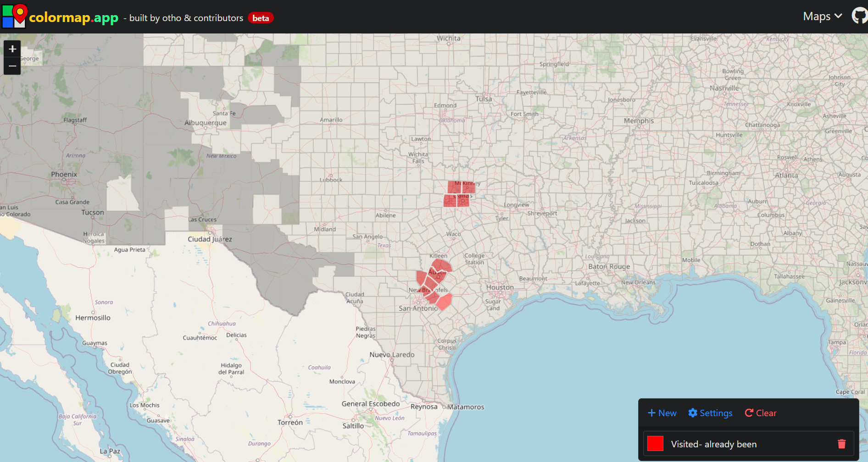
Task: Click the beta badge
Action: point(261,18)
